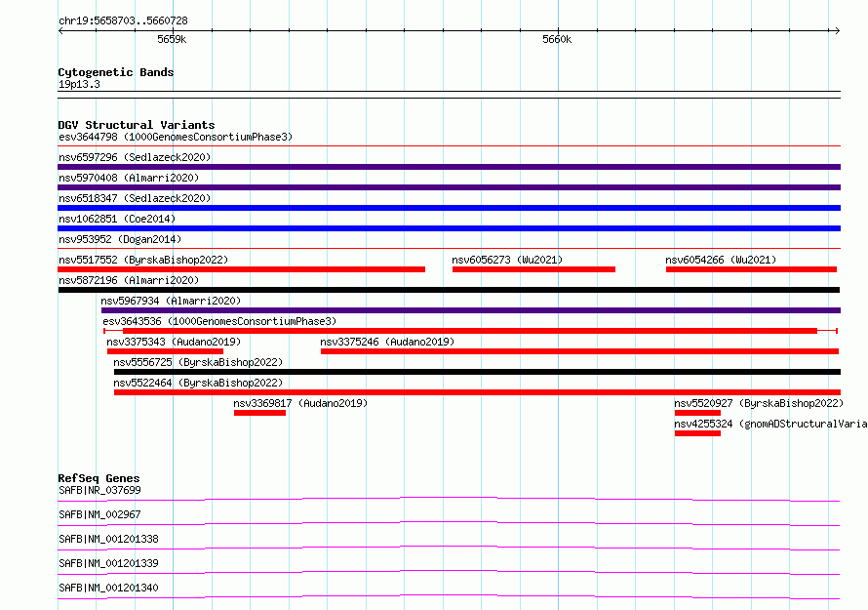
Task: Select the nsv4255324 small red bar
Action: [x=697, y=433]
